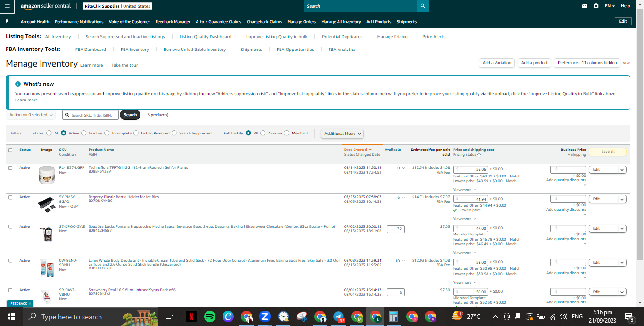Open Technaflora Rootech Gel product link
Screen dimensions: 644x326
pos(138,167)
